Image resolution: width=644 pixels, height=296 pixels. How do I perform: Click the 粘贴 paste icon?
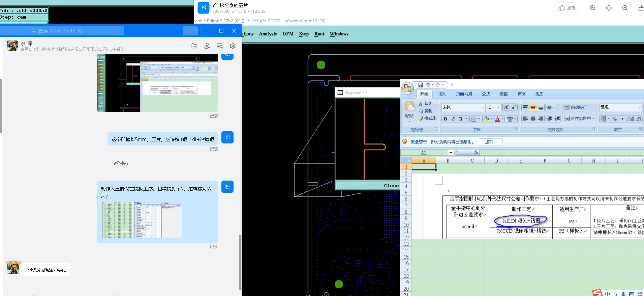point(410,106)
